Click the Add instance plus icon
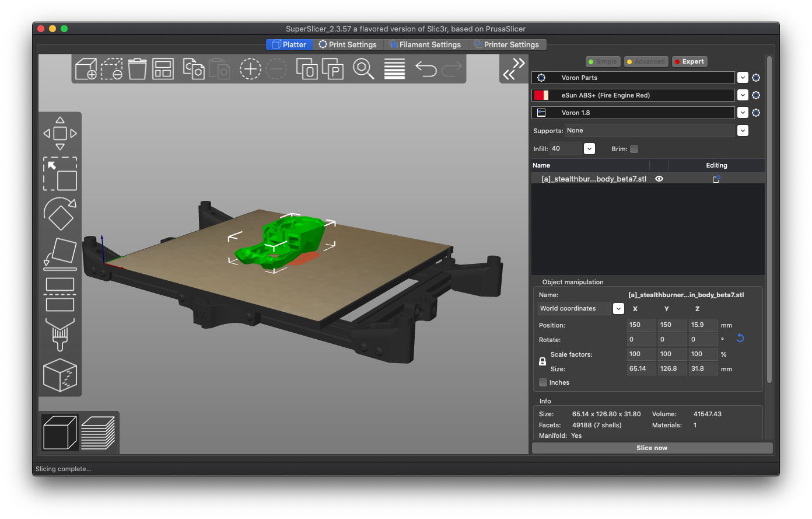 [x=250, y=69]
